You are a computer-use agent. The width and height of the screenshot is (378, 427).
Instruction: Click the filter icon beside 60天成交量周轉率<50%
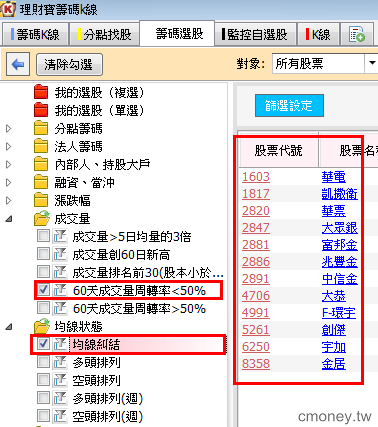(60, 290)
